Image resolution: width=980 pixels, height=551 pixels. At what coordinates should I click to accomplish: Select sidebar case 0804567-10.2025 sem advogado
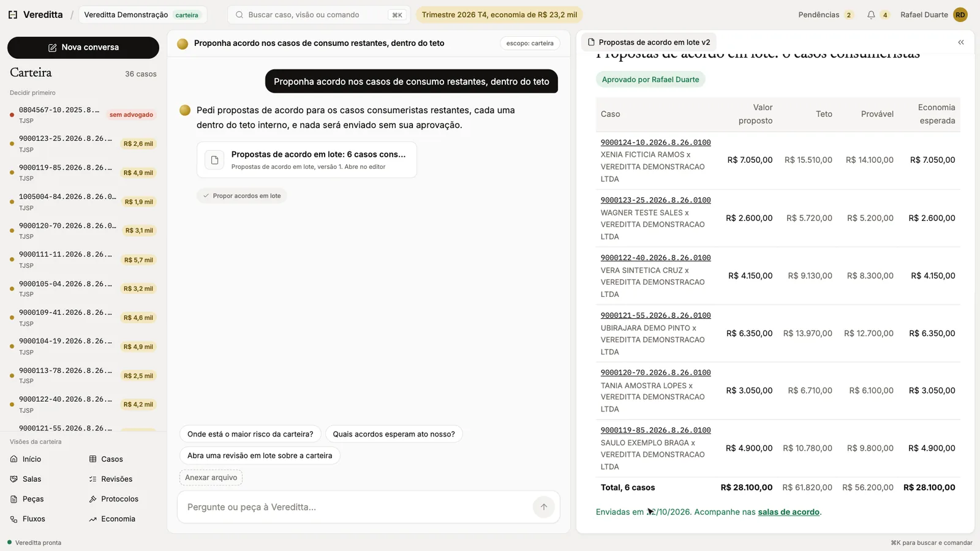(83, 114)
